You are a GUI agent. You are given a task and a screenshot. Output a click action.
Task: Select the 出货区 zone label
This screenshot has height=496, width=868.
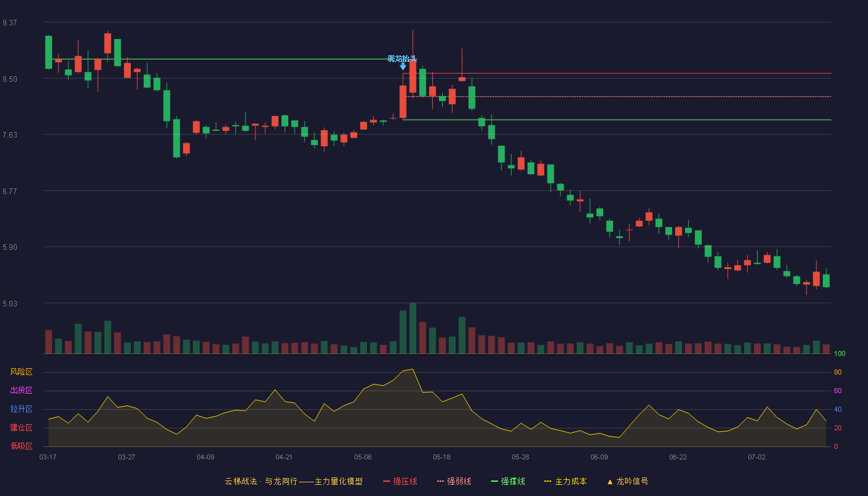21,391
